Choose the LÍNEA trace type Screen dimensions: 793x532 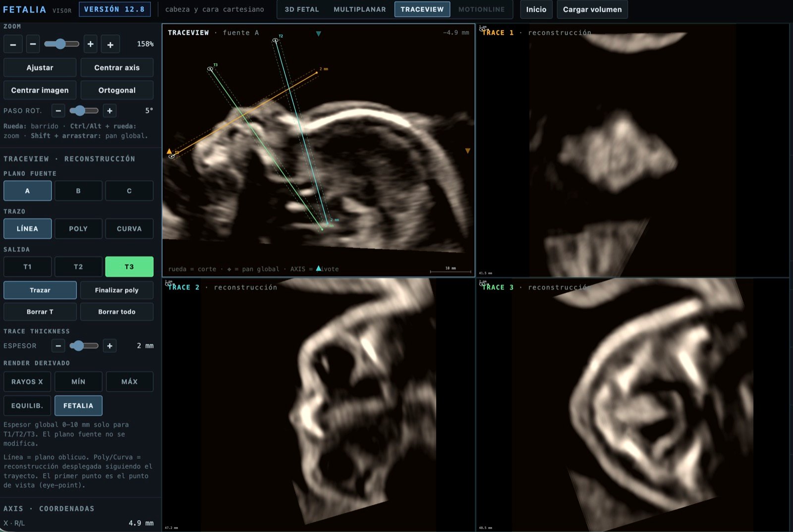pyautogui.click(x=27, y=229)
